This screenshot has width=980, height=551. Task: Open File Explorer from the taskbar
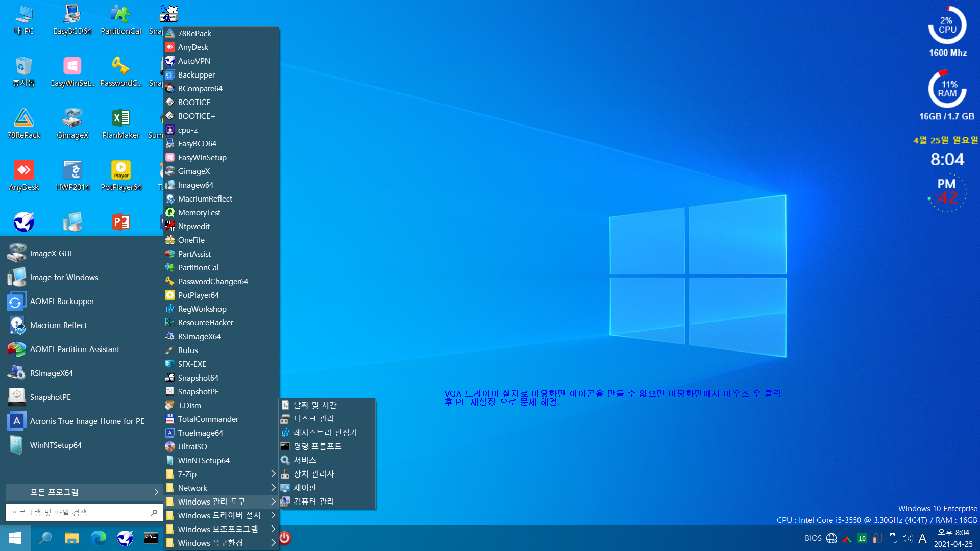coord(72,538)
